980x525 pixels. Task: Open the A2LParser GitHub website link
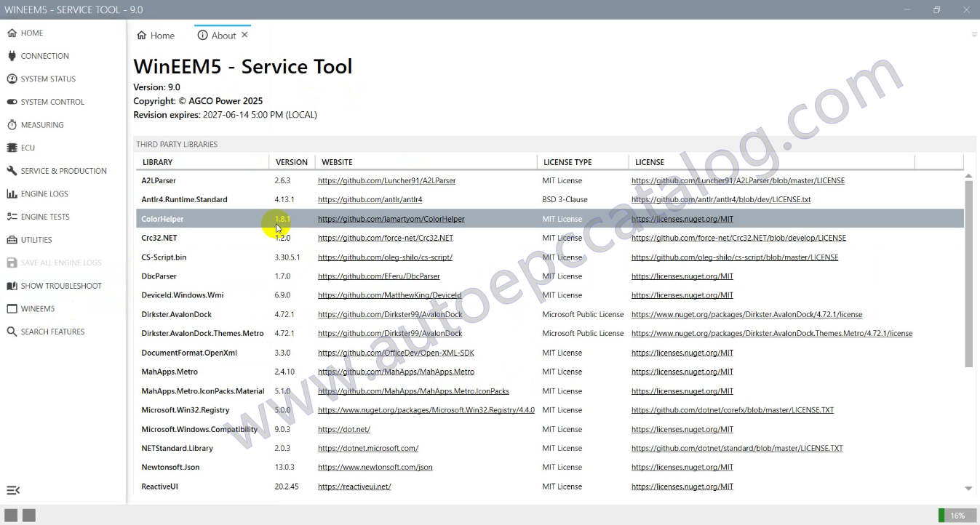pos(386,180)
